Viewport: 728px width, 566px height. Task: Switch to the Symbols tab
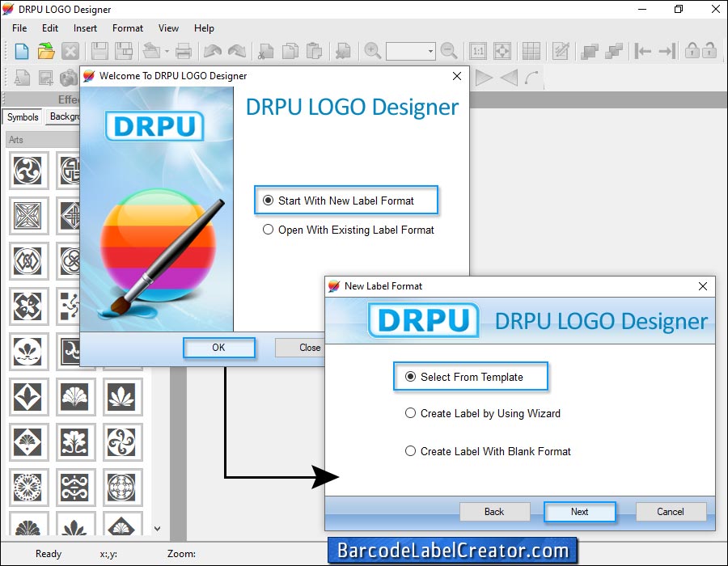pos(23,117)
